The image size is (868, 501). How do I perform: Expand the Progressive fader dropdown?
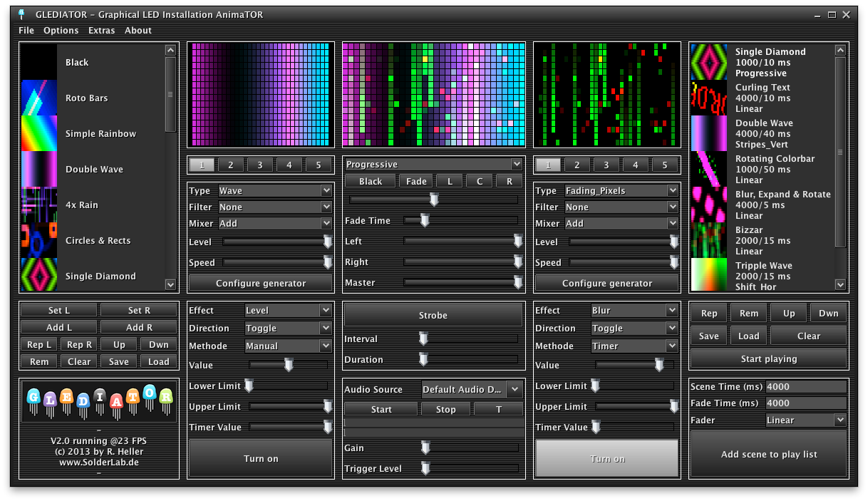point(434,165)
